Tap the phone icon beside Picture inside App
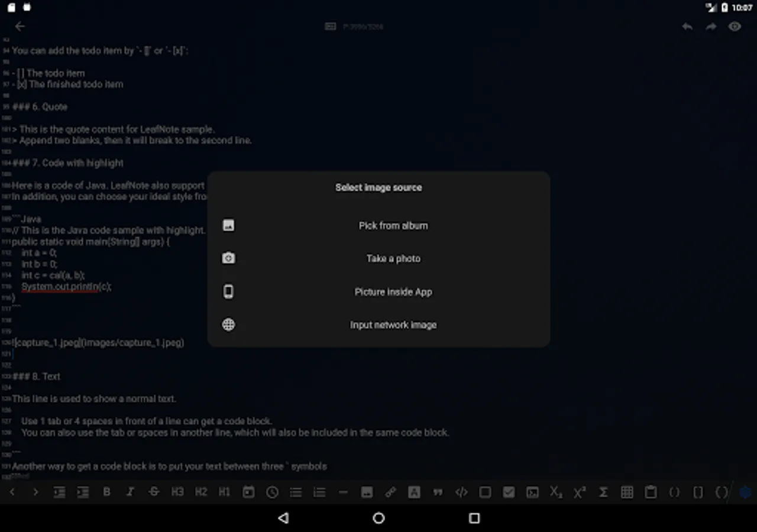This screenshot has height=532, width=757. [x=228, y=291]
